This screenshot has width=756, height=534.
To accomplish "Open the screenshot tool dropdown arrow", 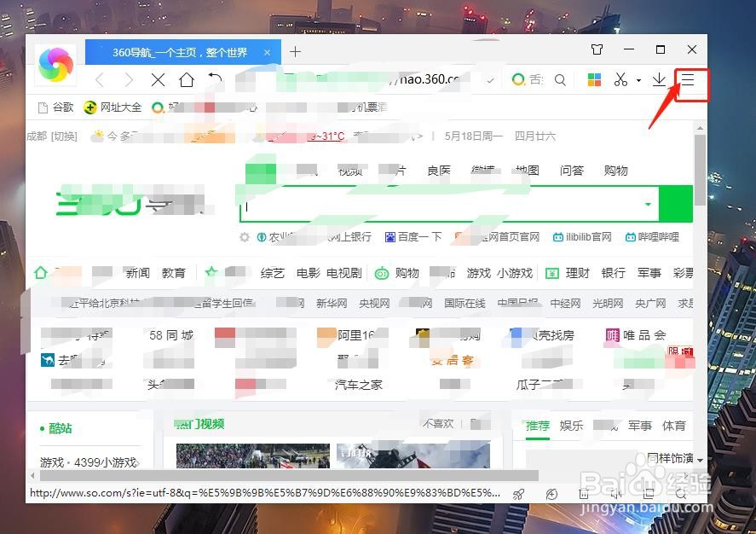I will [x=638, y=80].
